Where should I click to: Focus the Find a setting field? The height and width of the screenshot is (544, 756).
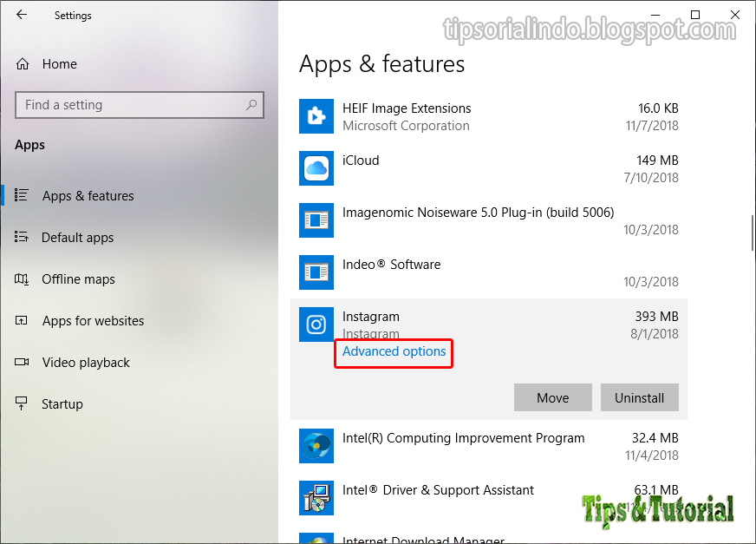point(140,105)
